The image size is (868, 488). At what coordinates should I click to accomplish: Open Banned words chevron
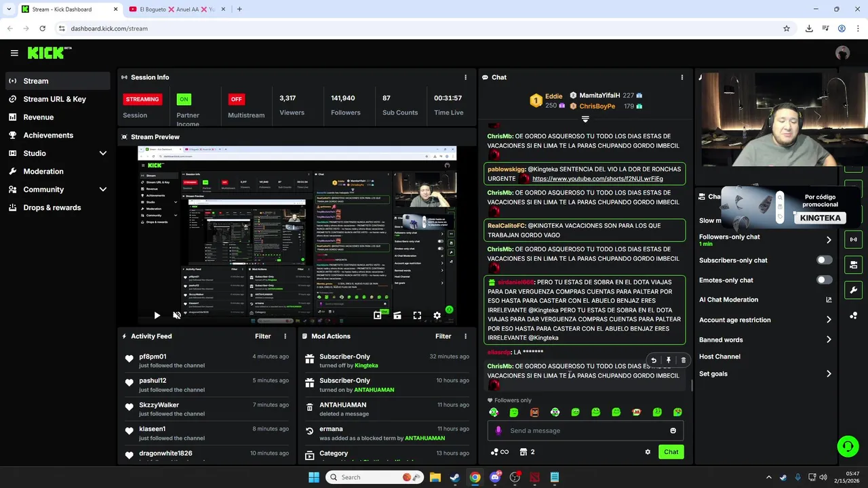(x=828, y=340)
